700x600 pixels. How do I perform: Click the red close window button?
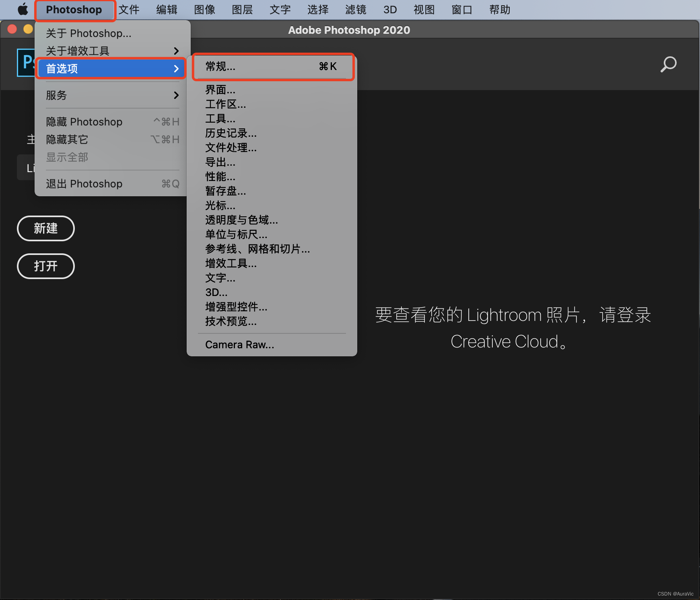pyautogui.click(x=12, y=29)
